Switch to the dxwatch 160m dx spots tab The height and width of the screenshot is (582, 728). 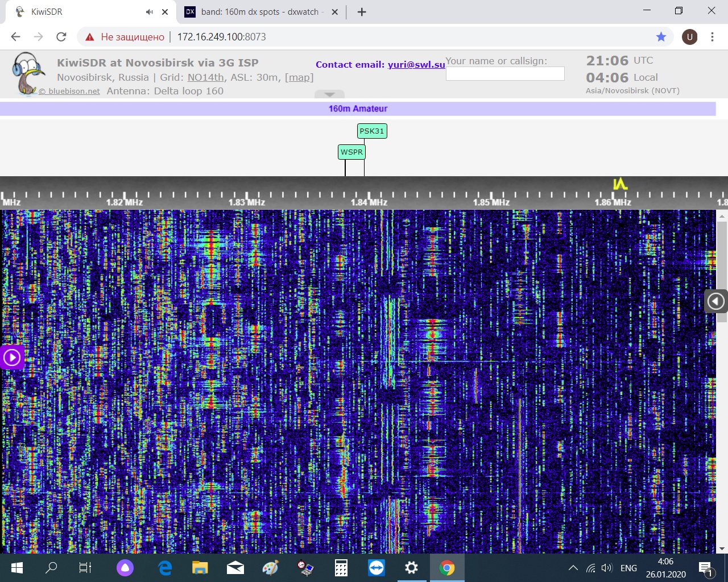coord(259,12)
